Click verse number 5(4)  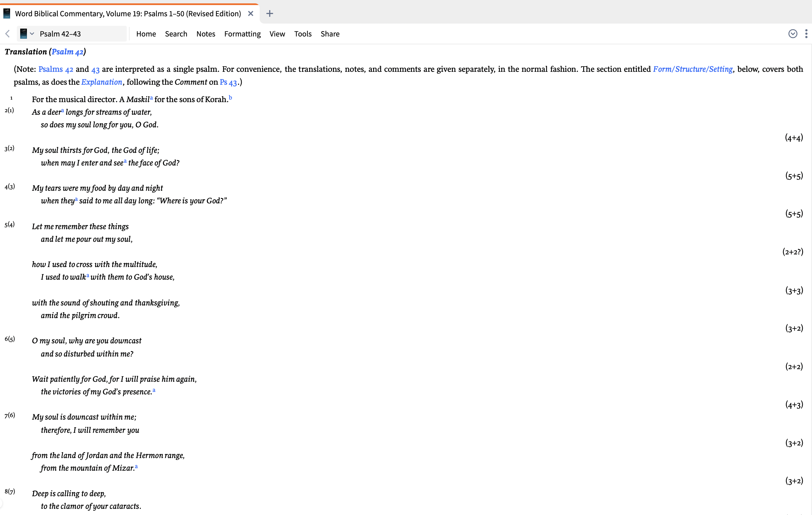point(10,225)
